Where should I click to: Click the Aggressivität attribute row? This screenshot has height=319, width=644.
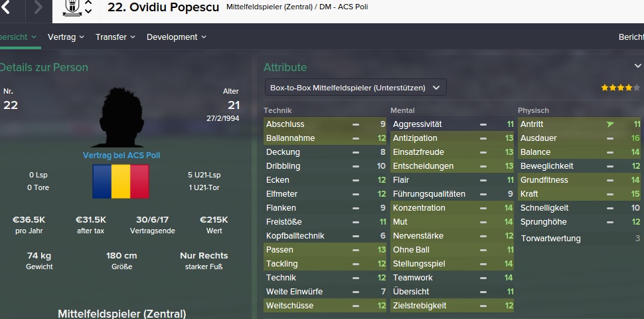(452, 124)
